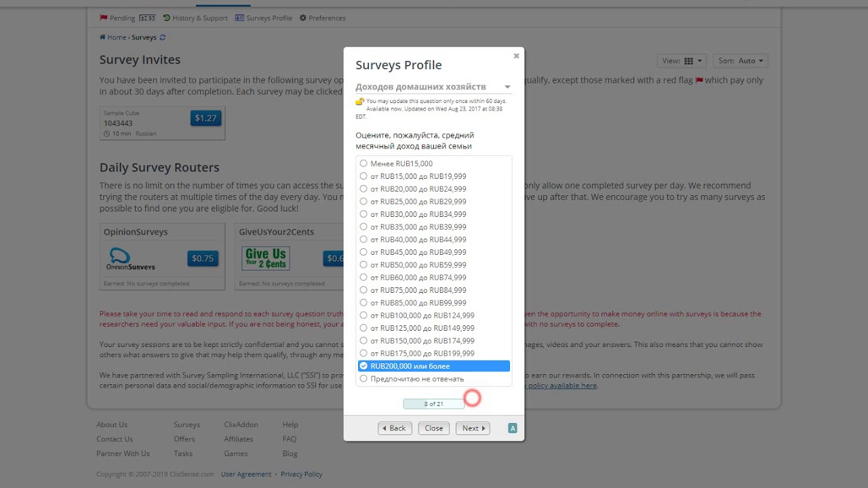The image size is (868, 488).
Task: Click the $0.75 OpinionSurveys button
Action: [x=203, y=258]
